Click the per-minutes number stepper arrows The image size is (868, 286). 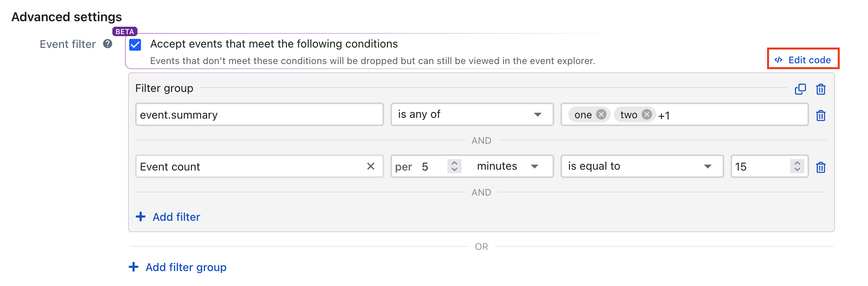454,166
